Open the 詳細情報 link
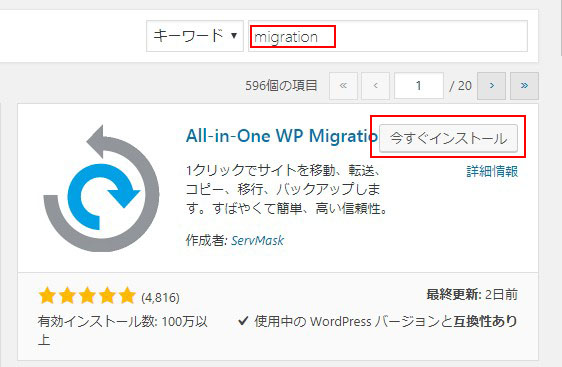This screenshot has width=562, height=367. [492, 171]
